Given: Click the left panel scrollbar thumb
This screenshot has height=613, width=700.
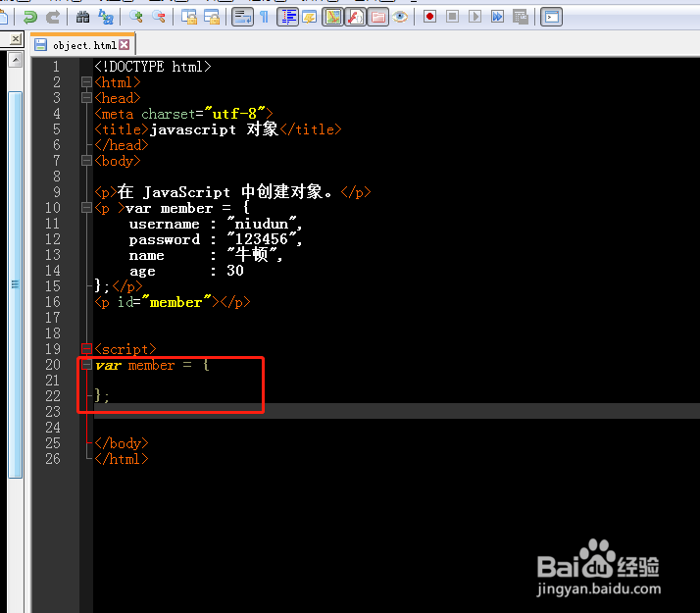Looking at the screenshot, I should (15, 284).
